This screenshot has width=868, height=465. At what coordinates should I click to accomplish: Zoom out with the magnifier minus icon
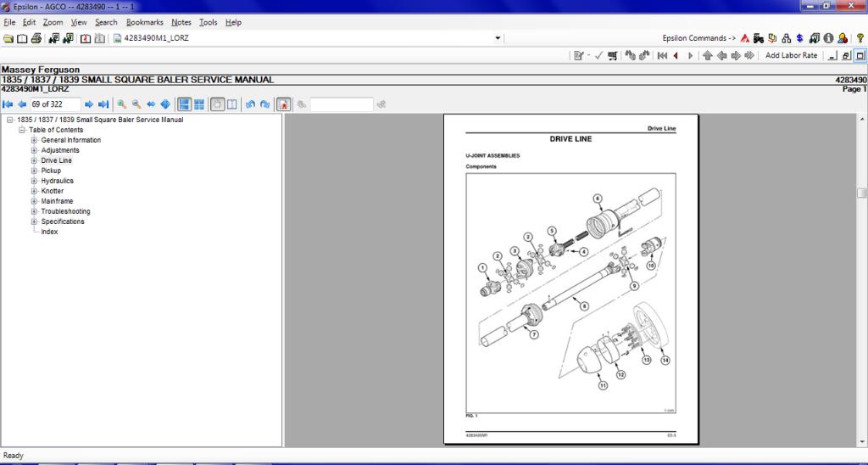(136, 104)
